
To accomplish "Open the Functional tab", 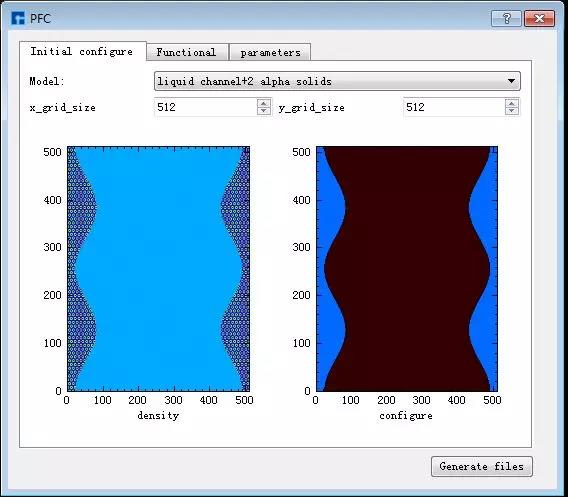I will [x=187, y=53].
